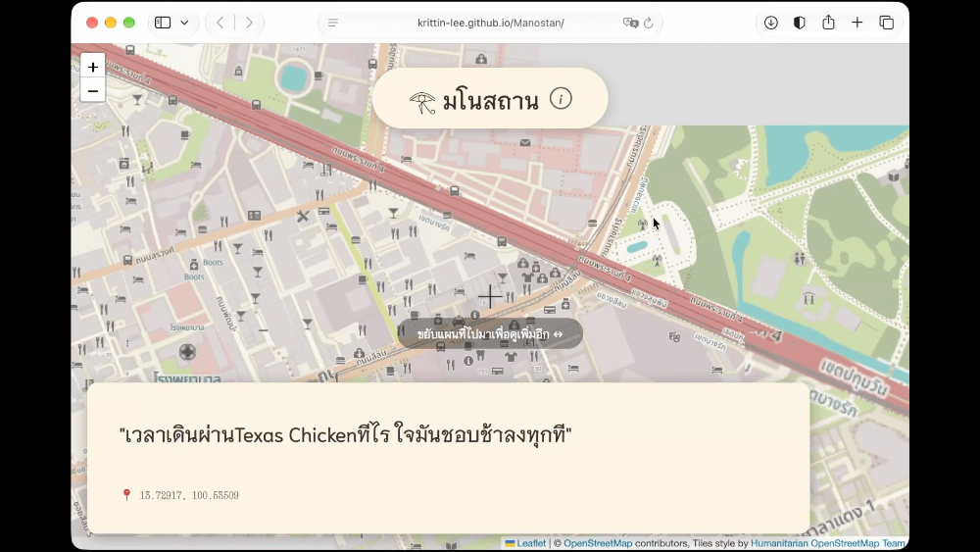Viewport: 980px width, 552px height.
Task: Click the crossed tools icon on the map
Action: click(x=303, y=217)
